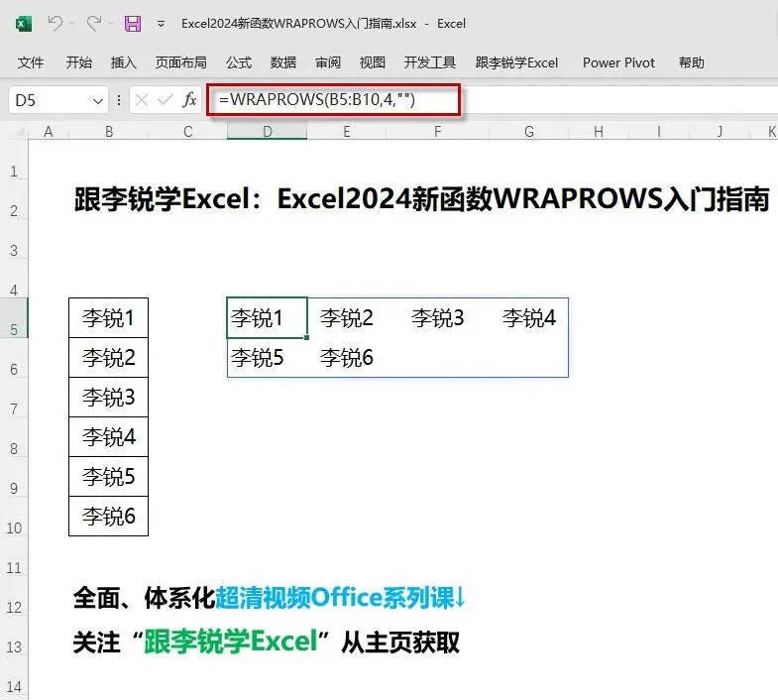Select cell G5 with result 李锐4
This screenshot has width=778, height=700.
[x=529, y=317]
